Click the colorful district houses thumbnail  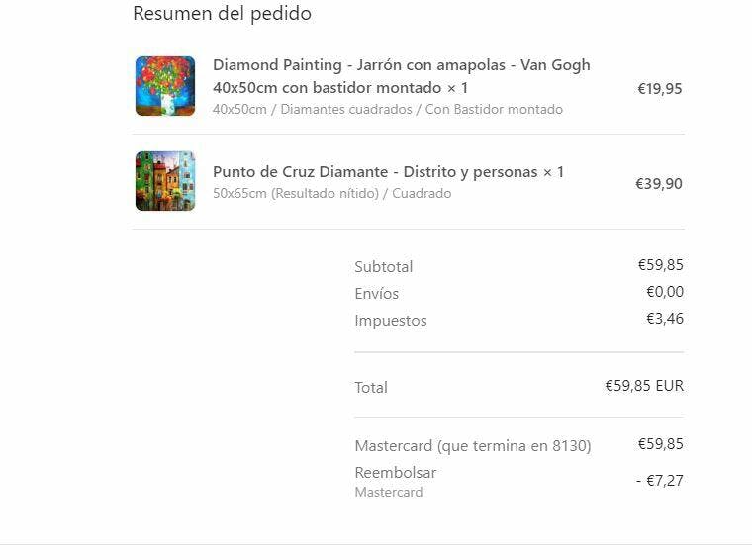point(165,181)
